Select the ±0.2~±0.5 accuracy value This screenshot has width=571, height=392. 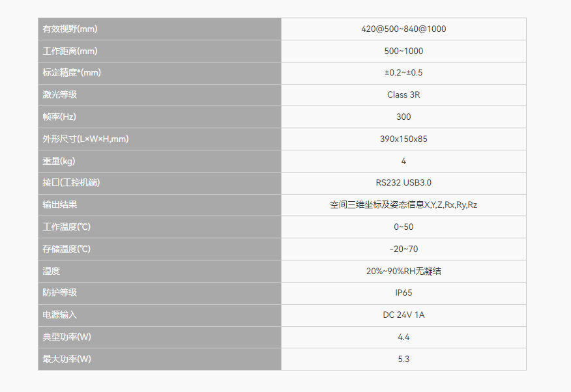(x=403, y=73)
